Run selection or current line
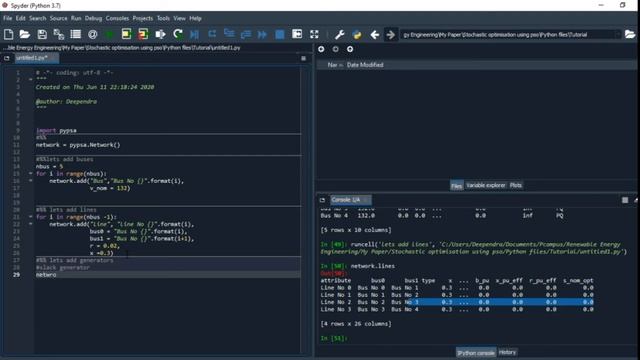The image size is (640, 360). [x=160, y=35]
